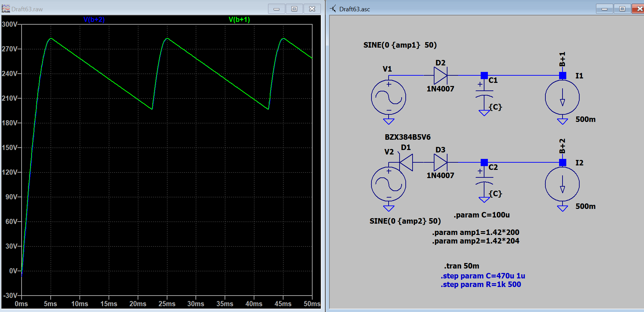Click the B+1 net node square
The width and height of the screenshot is (644, 312).
tap(562, 75)
